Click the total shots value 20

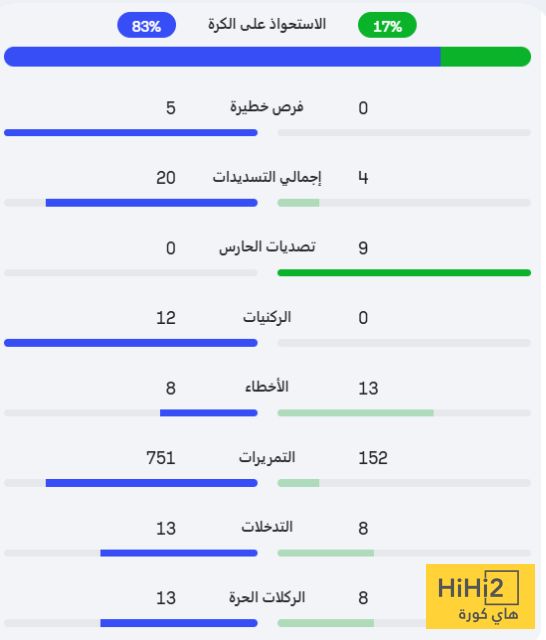point(166,178)
